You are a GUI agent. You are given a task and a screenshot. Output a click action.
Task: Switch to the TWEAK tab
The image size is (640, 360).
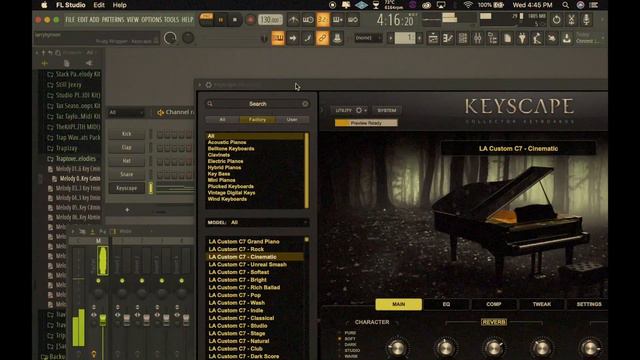coord(542,304)
